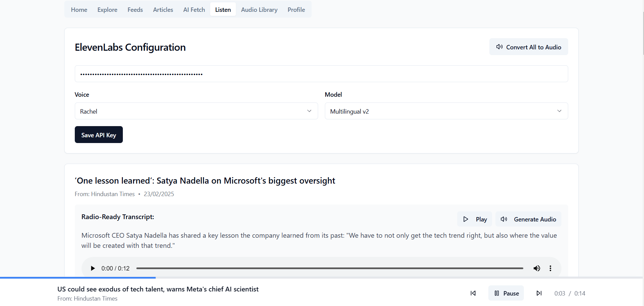Click the total duration '0:14' in bottom bar
Image resolution: width=644 pixels, height=306 pixels.
[580, 293]
